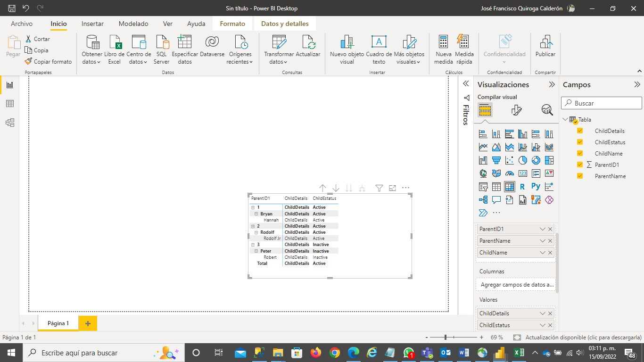The image size is (644, 362).
Task: Open ParentName field well dropdown
Action: [x=542, y=241]
